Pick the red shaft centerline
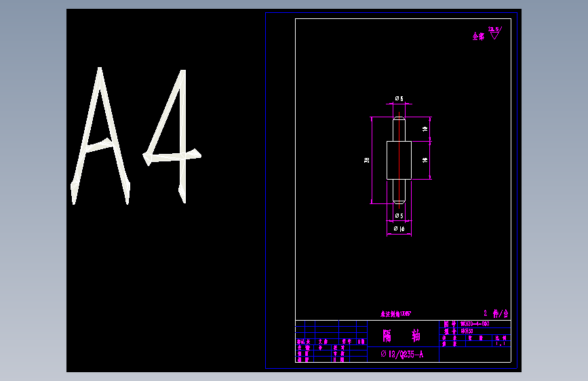 coord(399,160)
